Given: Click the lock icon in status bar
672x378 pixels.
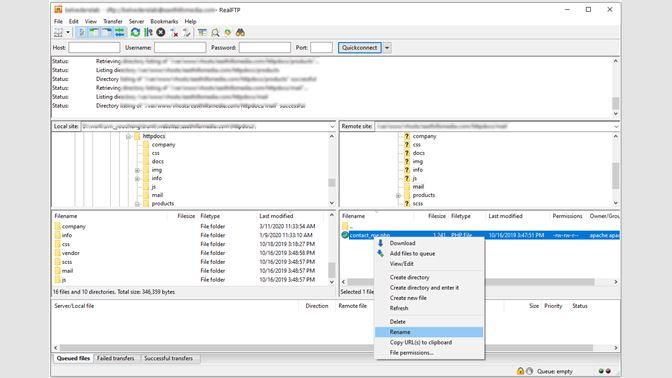Looking at the screenshot, I should [520, 371].
